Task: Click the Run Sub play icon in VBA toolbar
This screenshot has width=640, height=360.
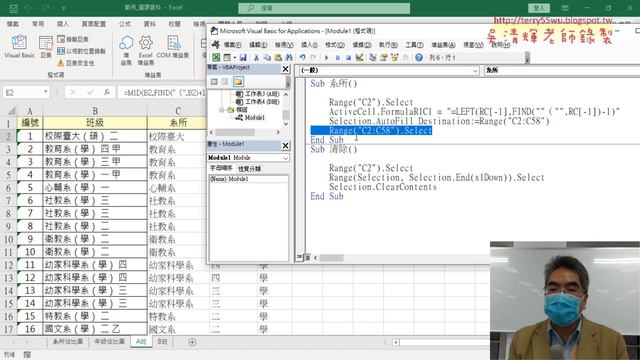Action: pos(327,58)
